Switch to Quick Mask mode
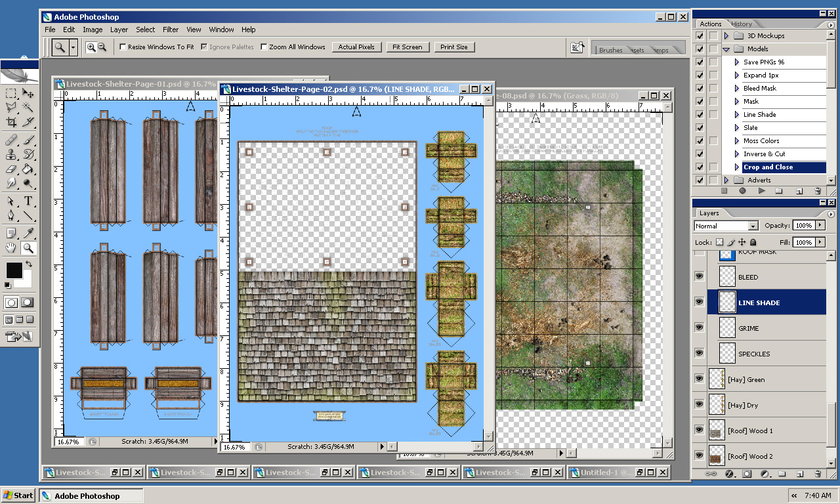 (28, 303)
